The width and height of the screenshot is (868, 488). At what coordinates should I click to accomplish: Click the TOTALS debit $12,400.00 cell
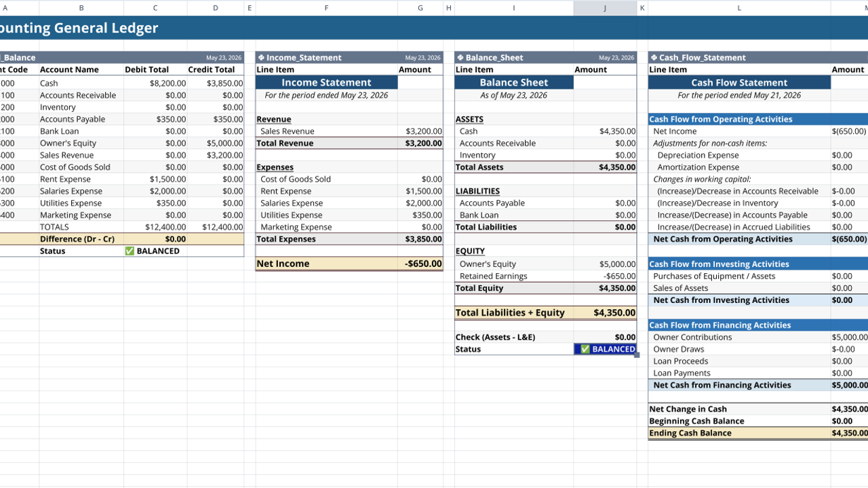pyautogui.click(x=155, y=227)
